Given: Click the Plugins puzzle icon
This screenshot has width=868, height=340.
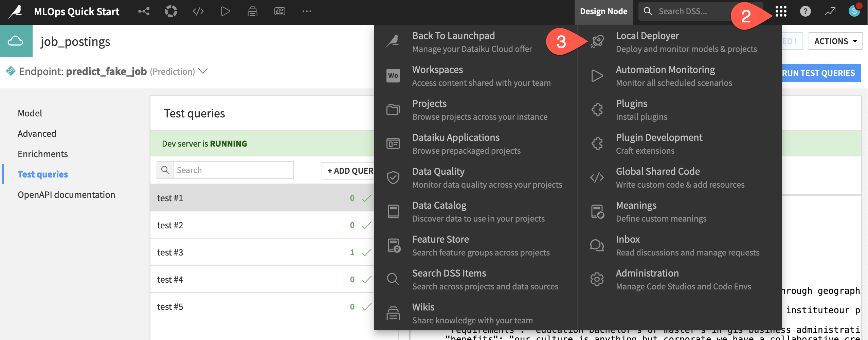Looking at the screenshot, I should (x=597, y=110).
